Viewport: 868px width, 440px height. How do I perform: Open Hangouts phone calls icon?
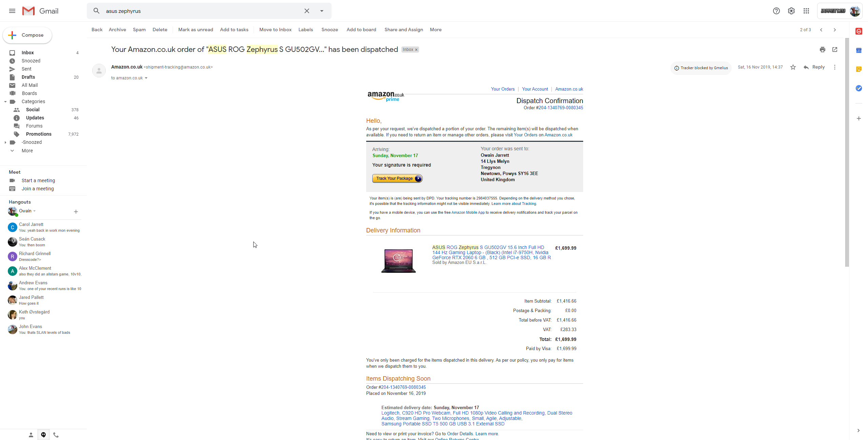pos(56,435)
